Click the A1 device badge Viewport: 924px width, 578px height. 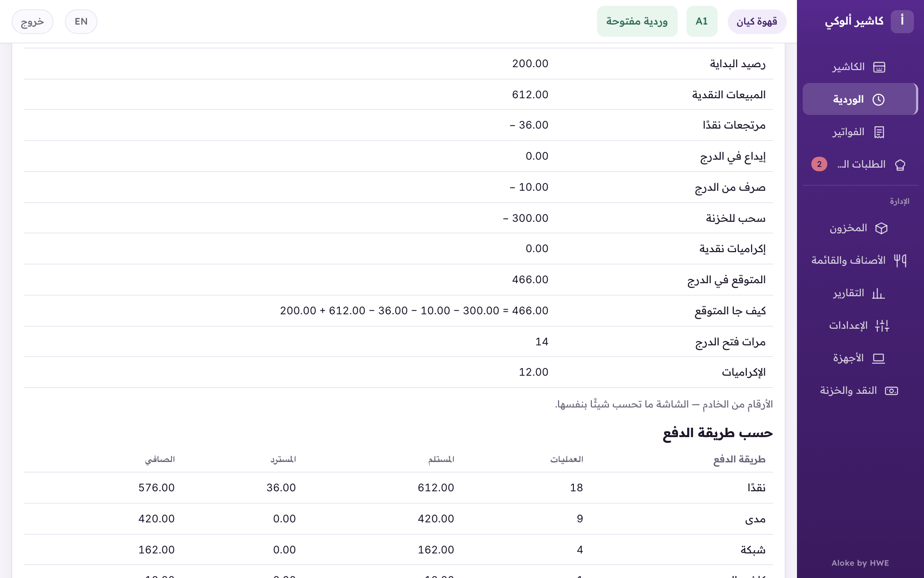[702, 21]
